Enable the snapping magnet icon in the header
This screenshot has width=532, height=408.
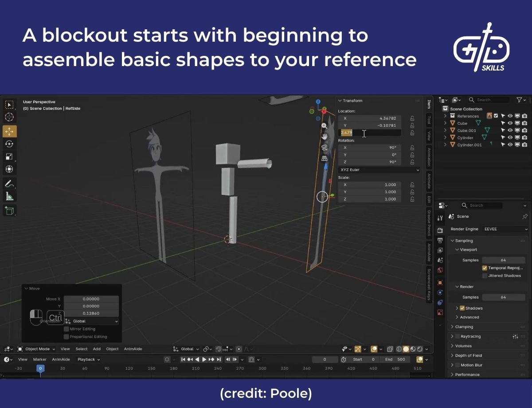pyautogui.click(x=218, y=349)
